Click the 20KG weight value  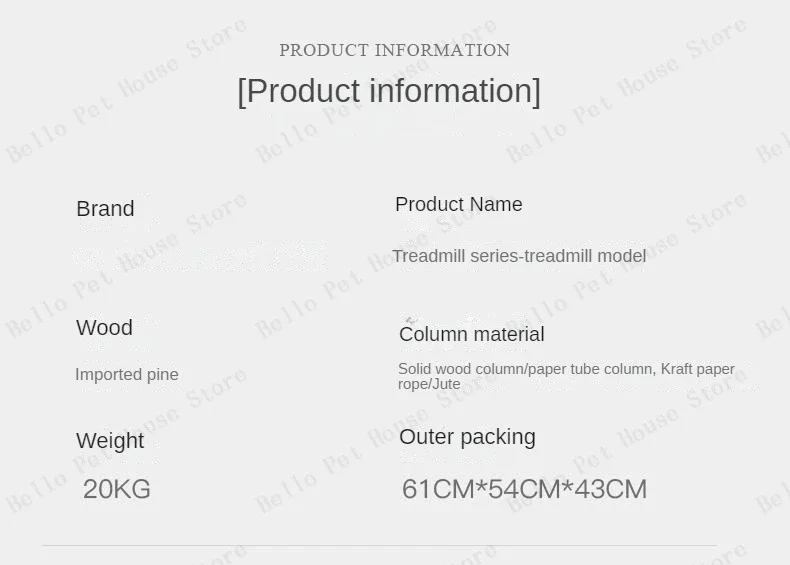117,489
